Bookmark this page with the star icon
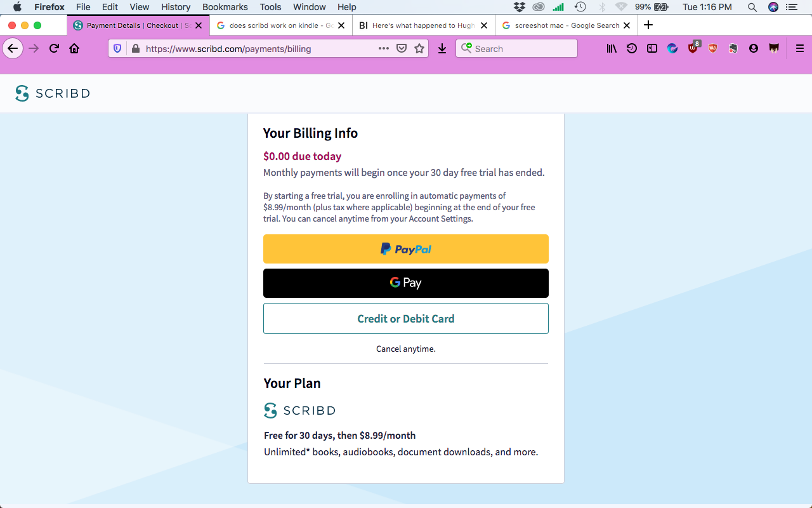812x508 pixels. (x=419, y=48)
